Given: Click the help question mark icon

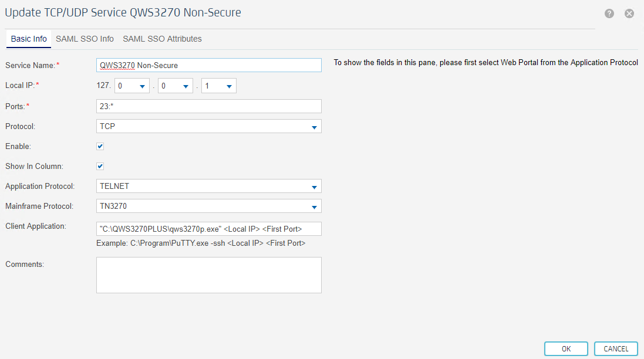Looking at the screenshot, I should coord(609,13).
